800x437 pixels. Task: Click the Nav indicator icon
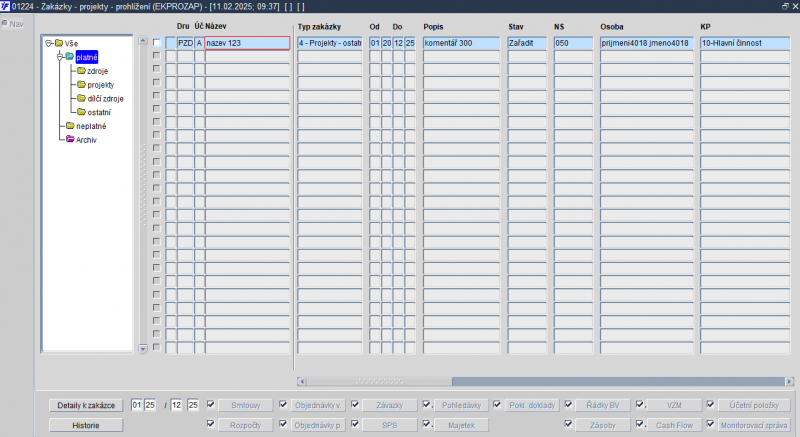point(5,23)
